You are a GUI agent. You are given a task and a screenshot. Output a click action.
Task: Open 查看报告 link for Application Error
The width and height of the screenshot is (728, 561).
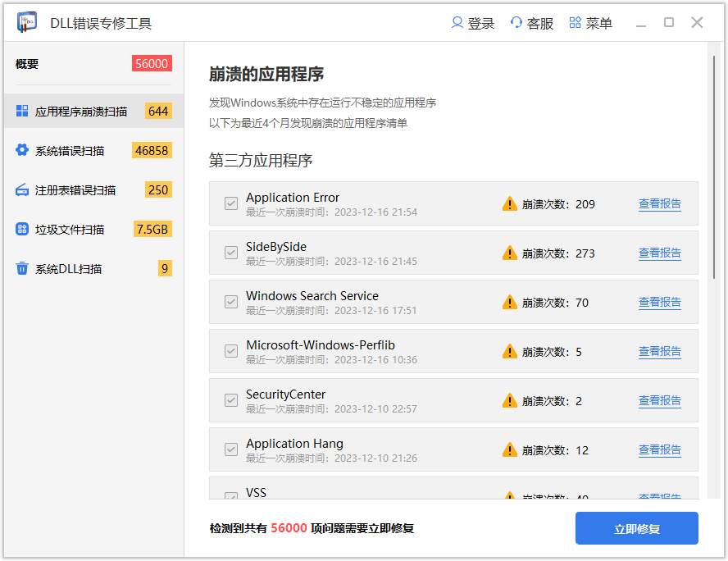tap(659, 203)
